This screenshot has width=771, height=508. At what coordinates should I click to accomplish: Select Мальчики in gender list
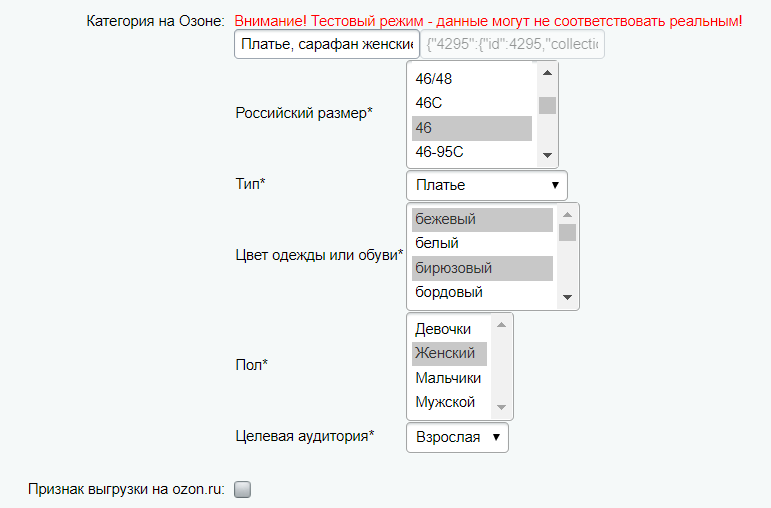coord(449,378)
